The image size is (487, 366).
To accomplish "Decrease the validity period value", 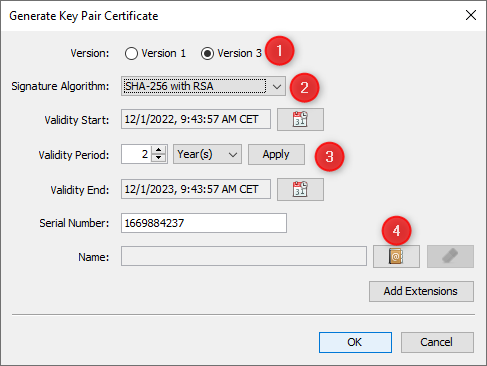I will pos(159,158).
